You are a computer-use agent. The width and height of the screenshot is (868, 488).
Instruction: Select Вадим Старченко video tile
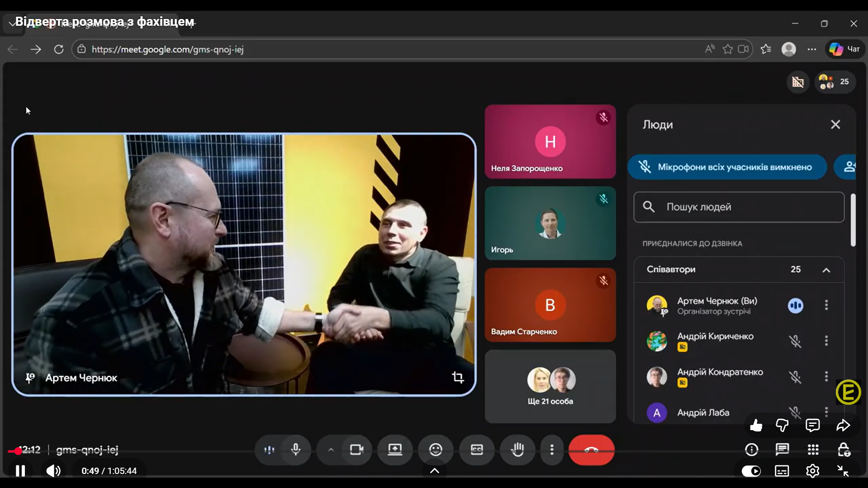point(550,305)
